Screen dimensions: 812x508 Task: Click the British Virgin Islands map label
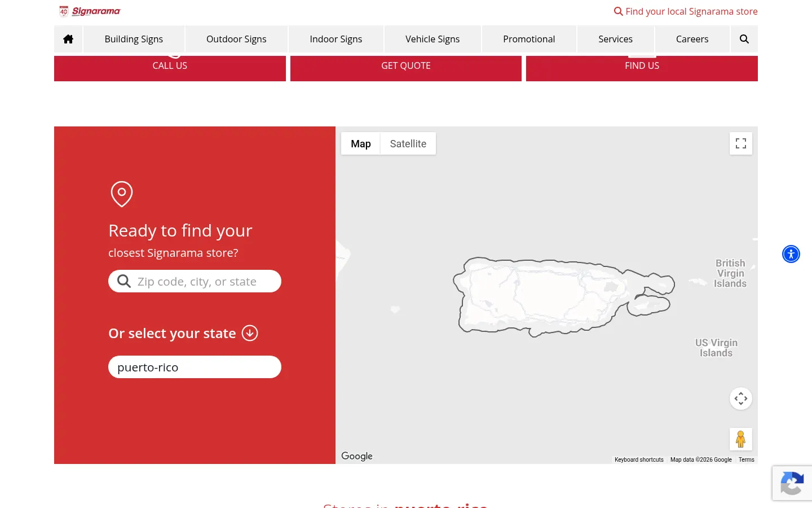(x=730, y=273)
